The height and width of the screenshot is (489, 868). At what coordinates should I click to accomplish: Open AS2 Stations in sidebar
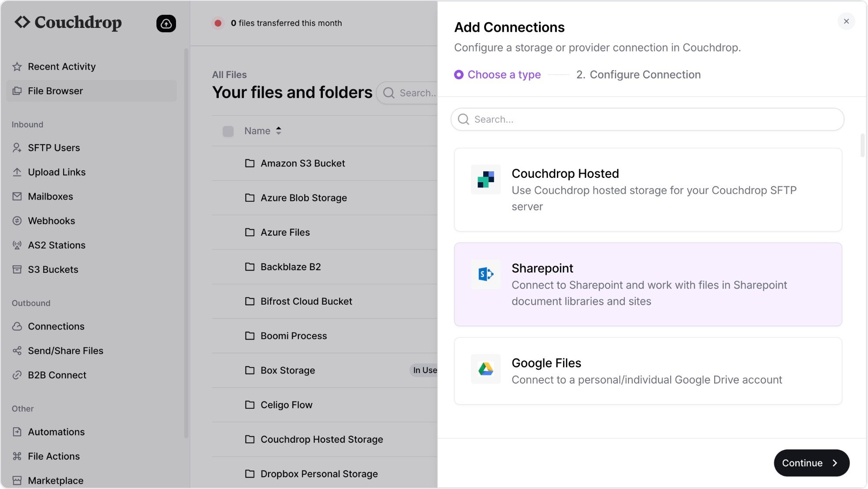56,245
